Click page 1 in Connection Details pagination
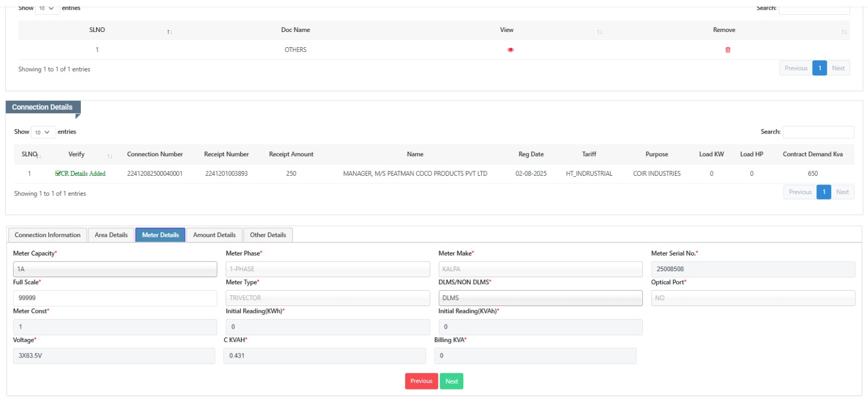This screenshot has height=415, width=868. coord(824,192)
